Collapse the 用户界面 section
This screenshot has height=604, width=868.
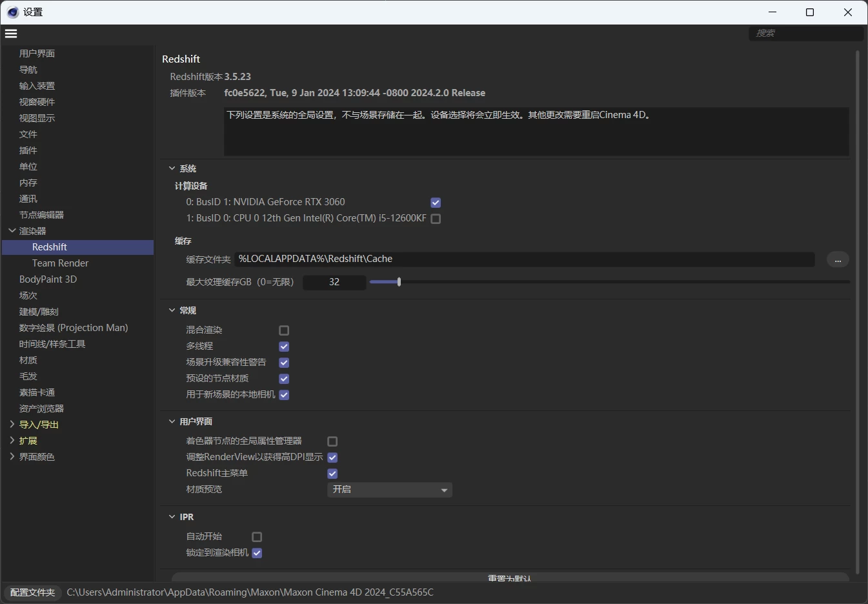(172, 421)
